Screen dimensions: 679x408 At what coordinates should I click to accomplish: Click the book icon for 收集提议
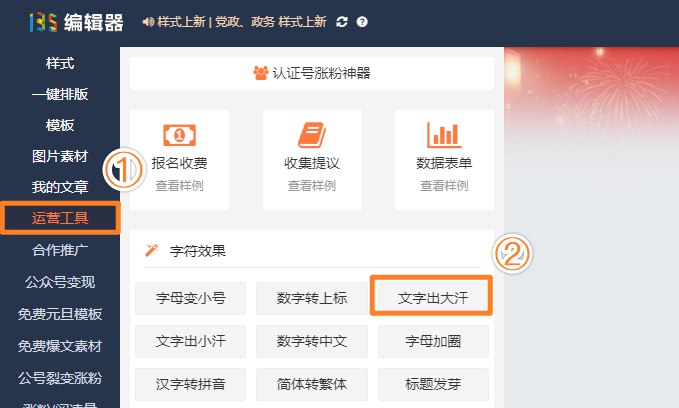(x=312, y=135)
